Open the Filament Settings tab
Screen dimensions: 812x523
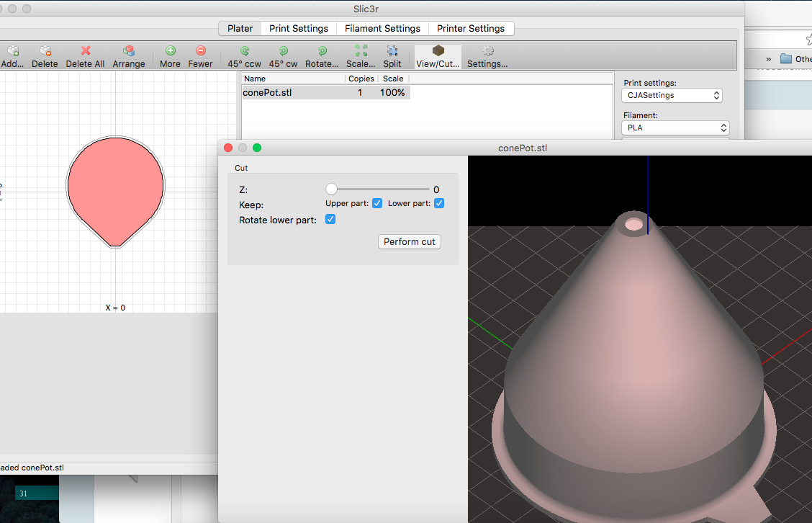(x=383, y=29)
